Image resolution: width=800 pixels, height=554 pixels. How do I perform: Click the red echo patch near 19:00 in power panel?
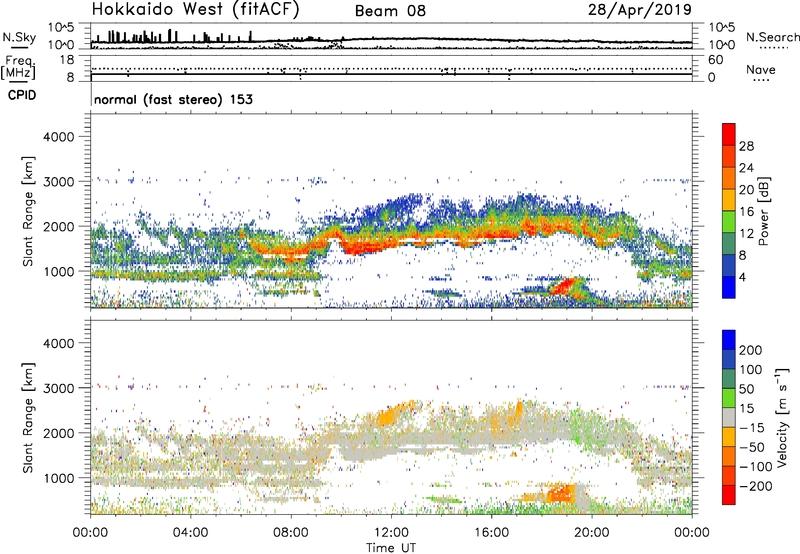coord(564,286)
